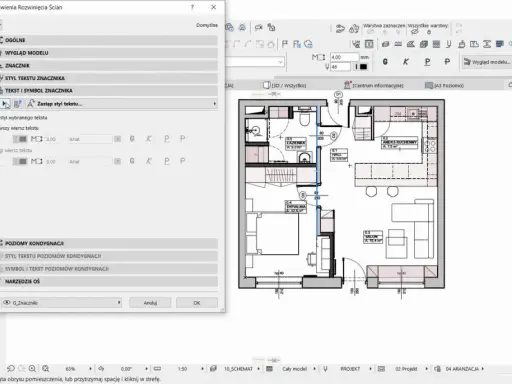Edit the pen number 46 field

coord(340,67)
